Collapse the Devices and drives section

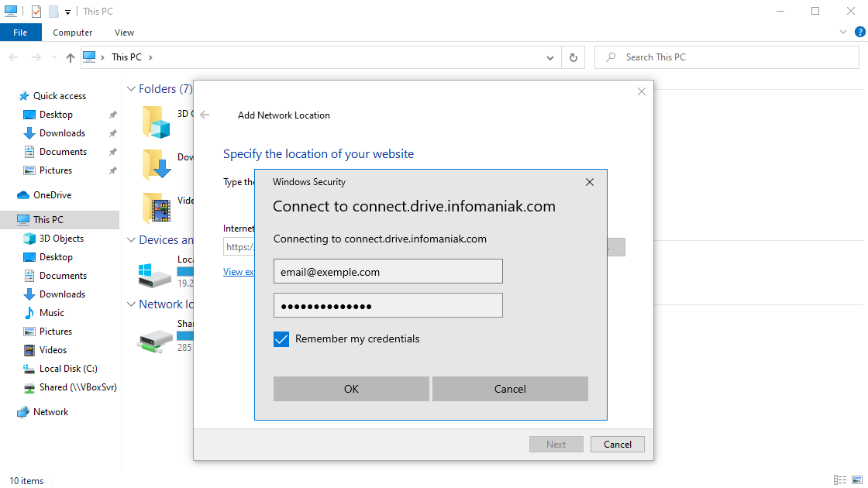pyautogui.click(x=130, y=240)
